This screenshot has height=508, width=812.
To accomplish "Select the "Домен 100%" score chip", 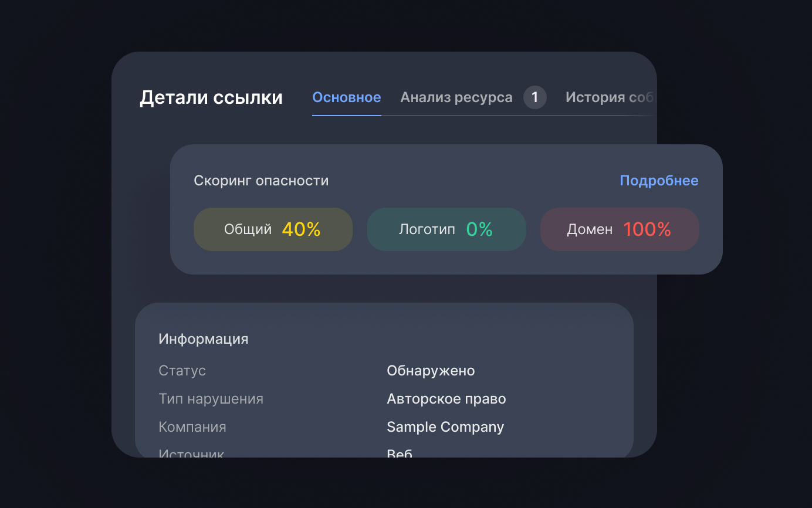I will pos(619,229).
